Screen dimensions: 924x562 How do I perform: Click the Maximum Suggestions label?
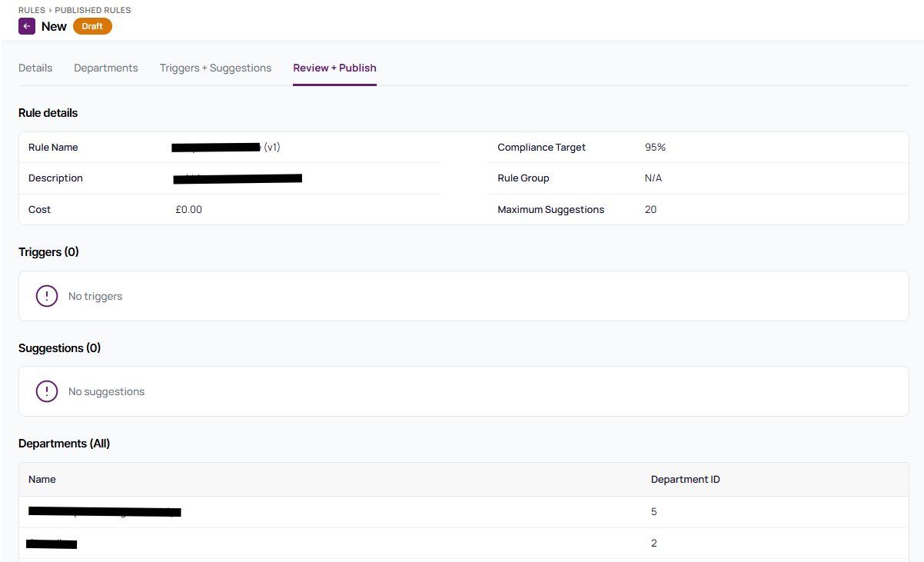[x=550, y=209]
